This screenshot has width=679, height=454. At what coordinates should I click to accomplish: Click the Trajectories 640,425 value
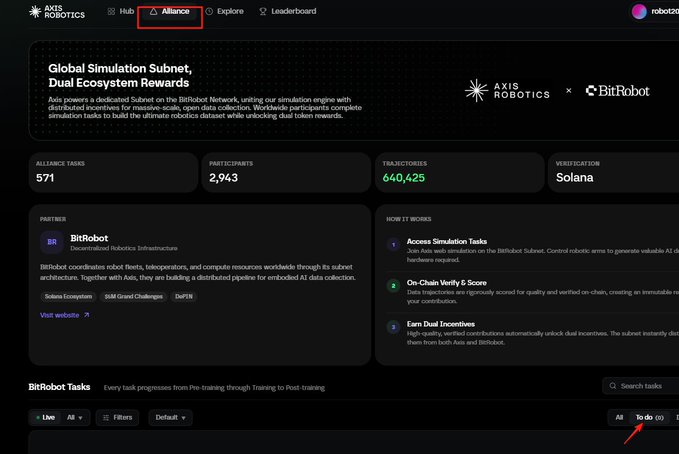point(404,178)
